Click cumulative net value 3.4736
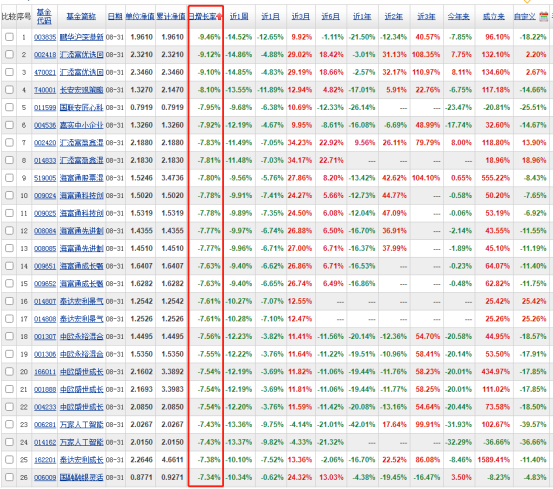The height and width of the screenshot is (489, 553). (172, 178)
